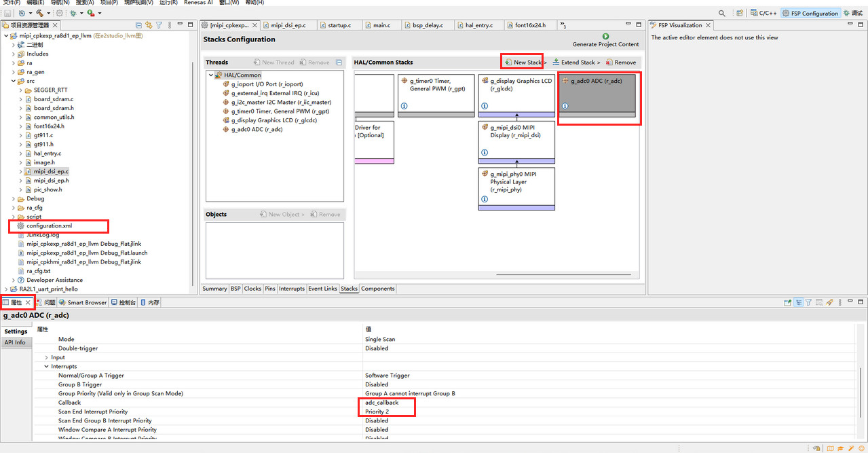
Task: Switch to the C/C++ perspective
Action: click(763, 13)
